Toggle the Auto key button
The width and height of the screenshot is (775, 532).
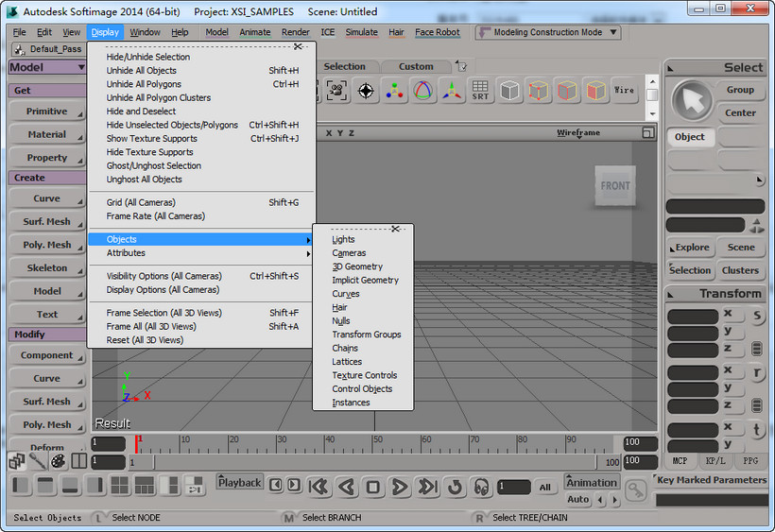(x=577, y=499)
